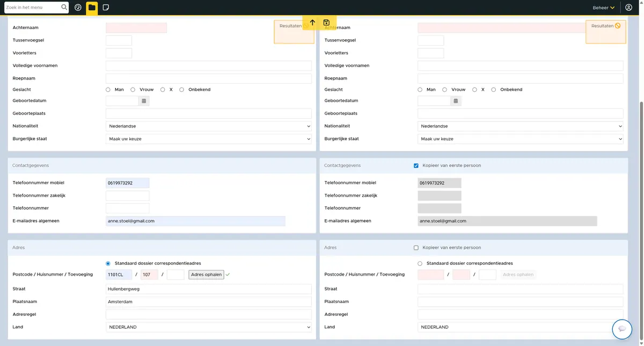The width and height of the screenshot is (644, 346).
Task: Open the user account icon
Action: (629, 8)
